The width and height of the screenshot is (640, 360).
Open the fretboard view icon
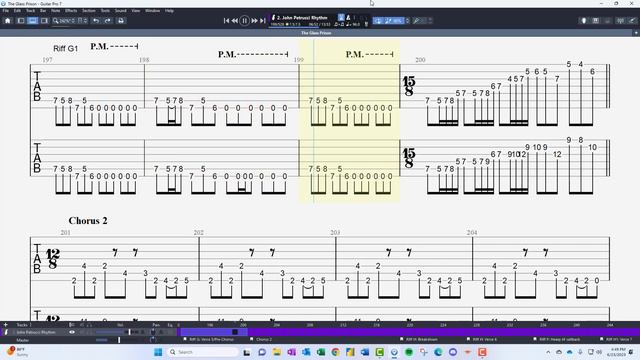(584, 20)
